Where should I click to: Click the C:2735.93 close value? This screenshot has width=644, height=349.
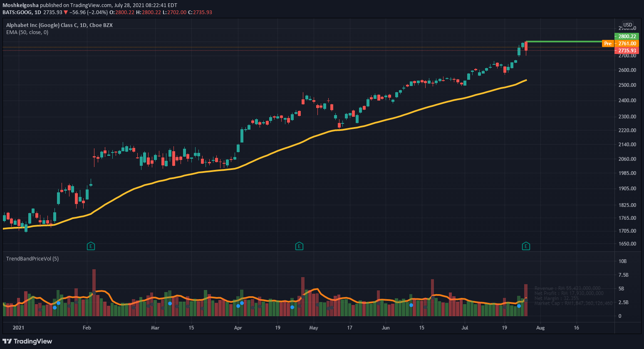[200, 12]
